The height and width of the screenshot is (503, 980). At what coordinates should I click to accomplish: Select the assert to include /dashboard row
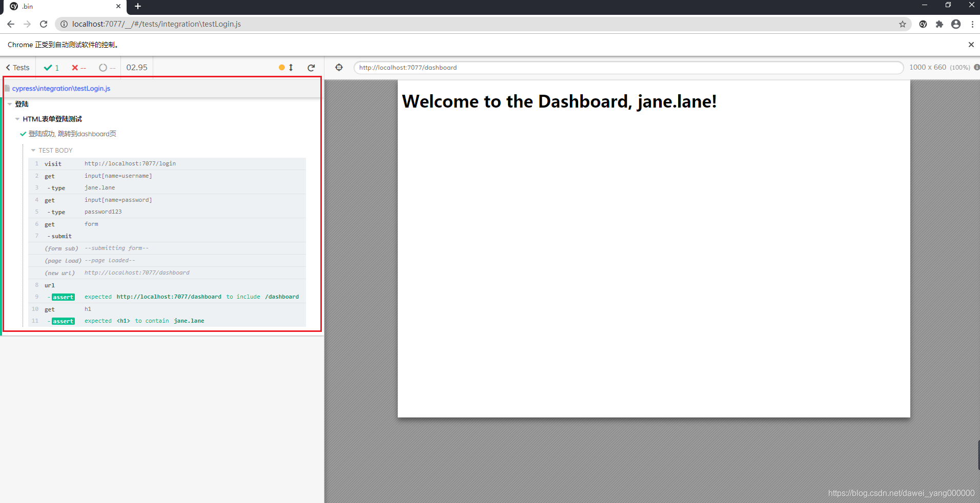click(167, 297)
